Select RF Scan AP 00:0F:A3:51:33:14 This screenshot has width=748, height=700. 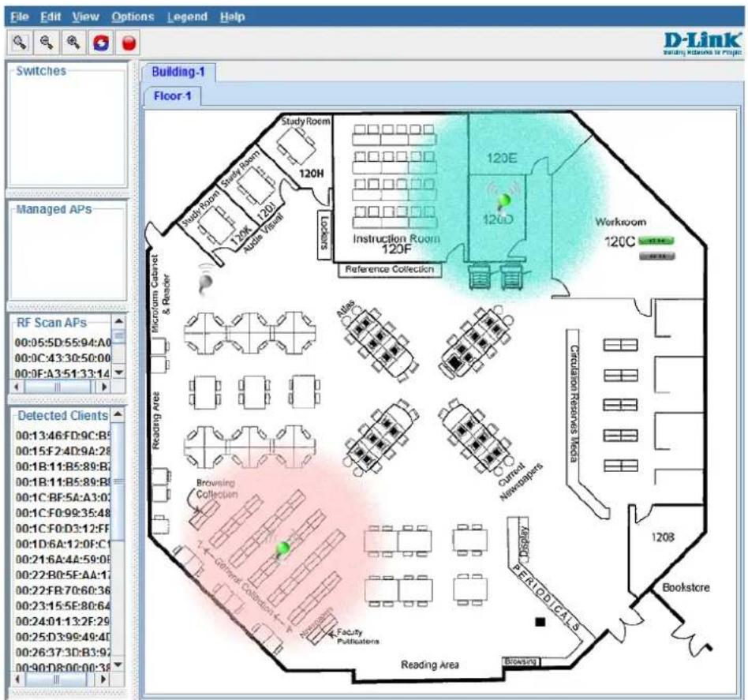(62, 373)
